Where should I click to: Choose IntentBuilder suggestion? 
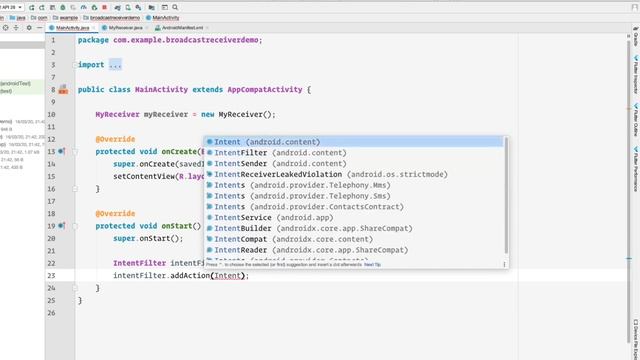[x=354, y=228]
